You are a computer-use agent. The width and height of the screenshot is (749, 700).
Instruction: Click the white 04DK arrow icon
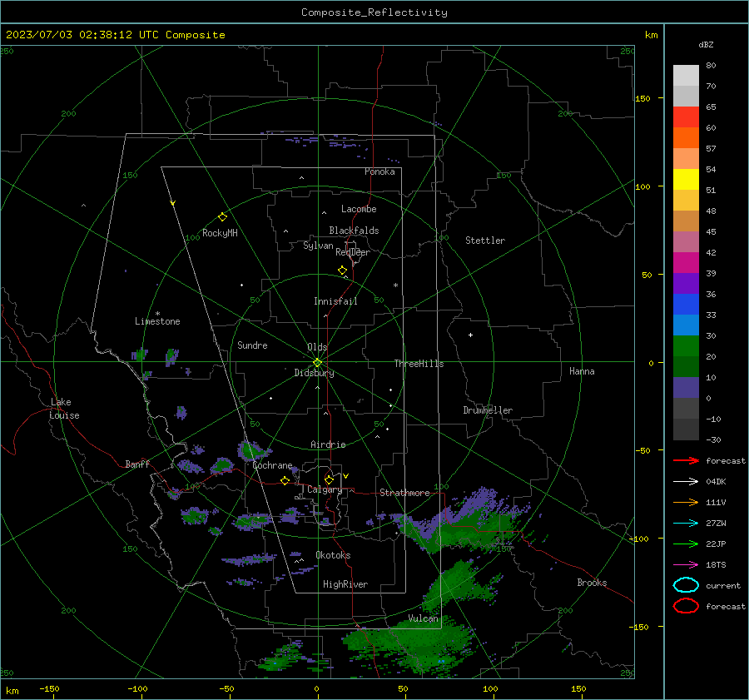click(686, 482)
